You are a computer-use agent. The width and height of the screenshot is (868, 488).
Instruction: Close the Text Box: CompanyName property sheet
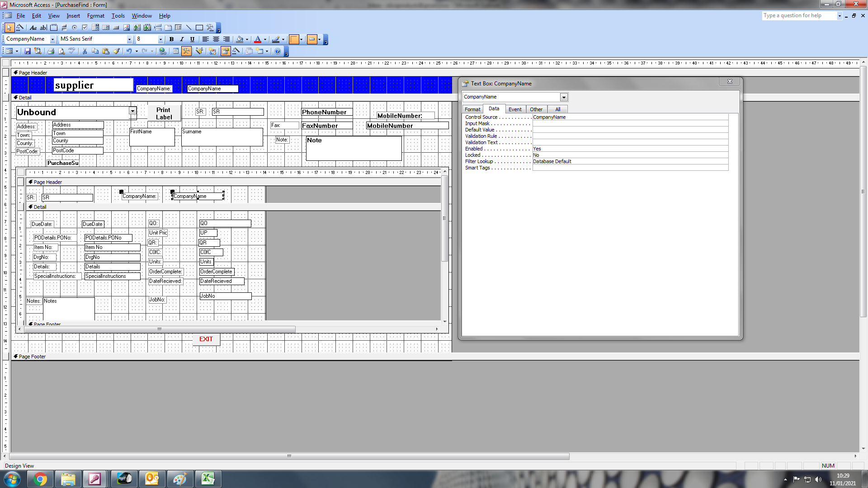click(730, 81)
